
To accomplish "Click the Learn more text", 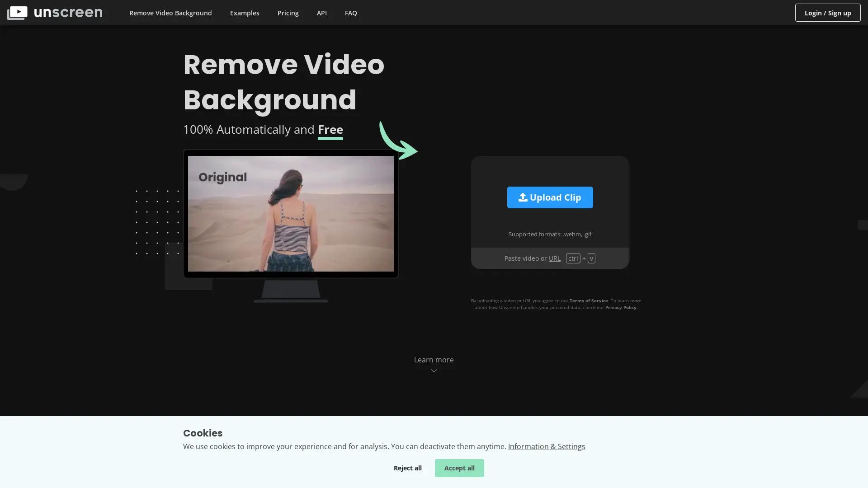I will (x=434, y=360).
